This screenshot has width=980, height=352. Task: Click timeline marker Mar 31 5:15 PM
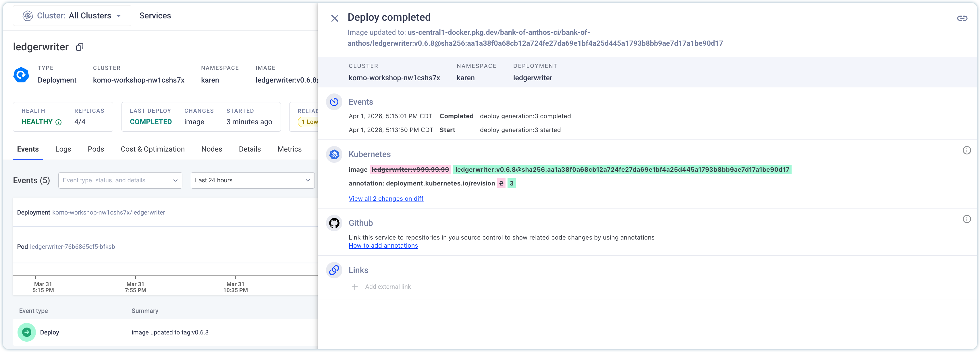(x=43, y=287)
